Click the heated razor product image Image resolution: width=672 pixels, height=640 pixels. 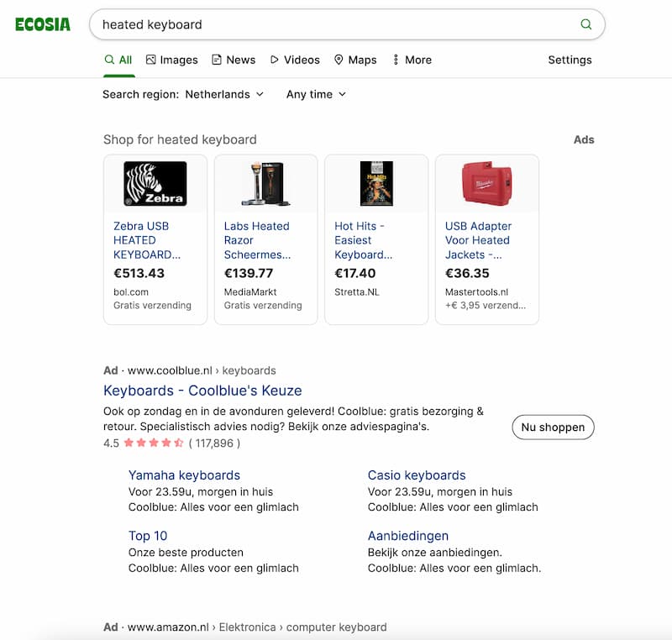[265, 184]
